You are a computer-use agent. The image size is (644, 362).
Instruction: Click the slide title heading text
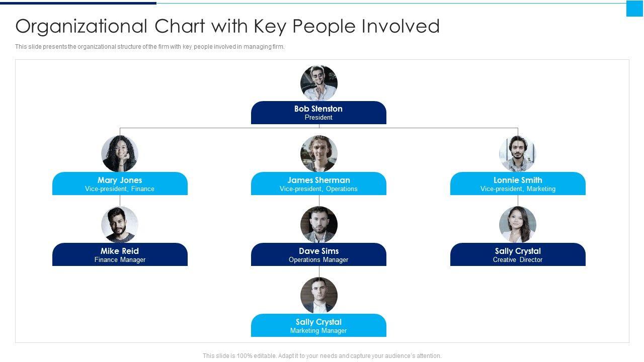click(x=227, y=26)
